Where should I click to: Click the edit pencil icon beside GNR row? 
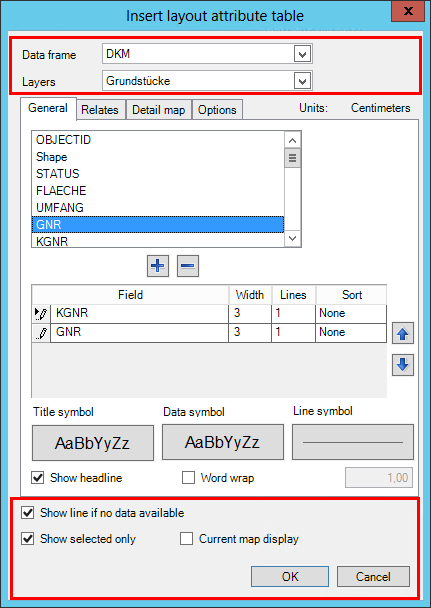41,333
